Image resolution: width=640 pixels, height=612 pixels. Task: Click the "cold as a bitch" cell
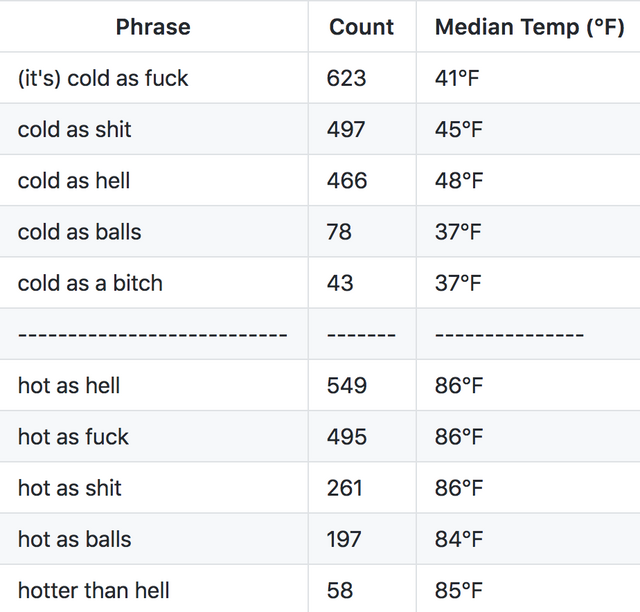coord(90,283)
